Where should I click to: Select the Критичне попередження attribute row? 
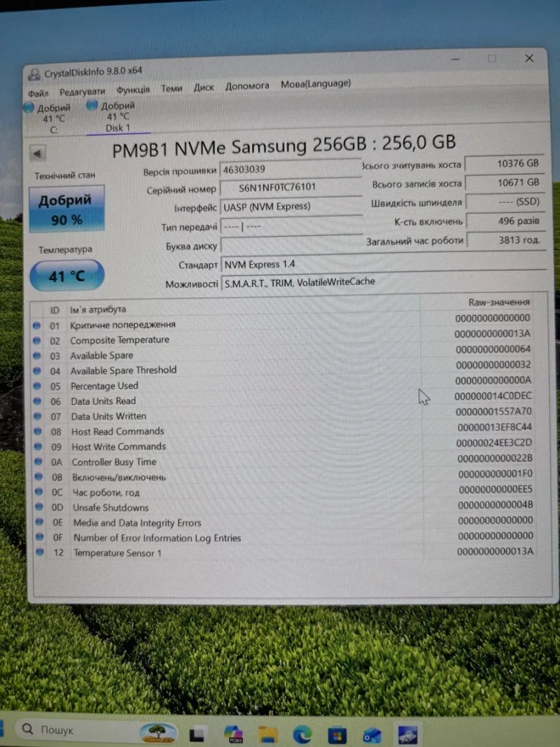[283, 321]
